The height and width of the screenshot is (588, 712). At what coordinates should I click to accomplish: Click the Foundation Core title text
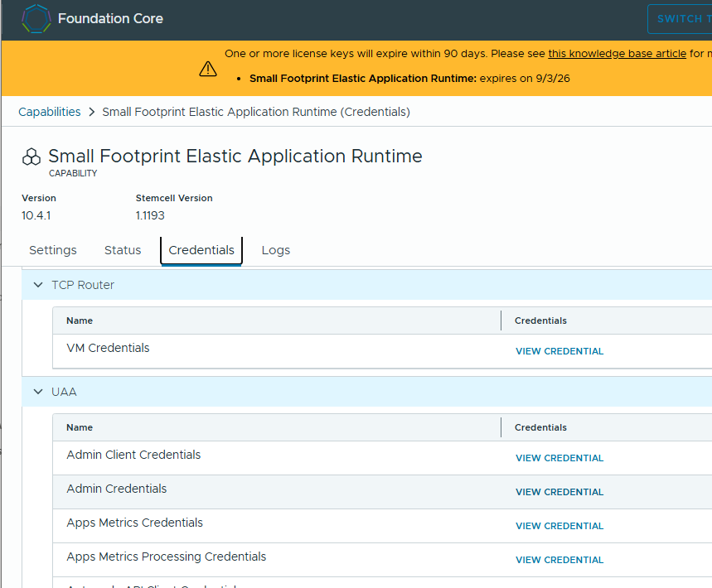(x=110, y=18)
